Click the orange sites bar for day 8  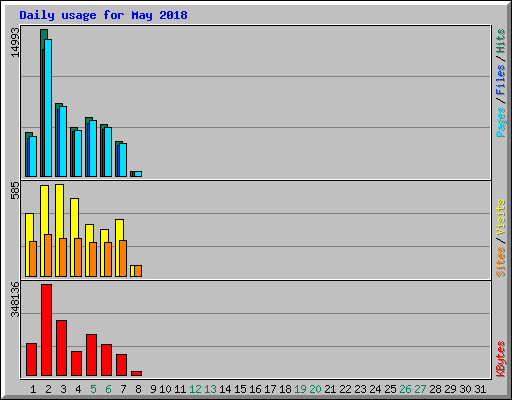(138, 271)
